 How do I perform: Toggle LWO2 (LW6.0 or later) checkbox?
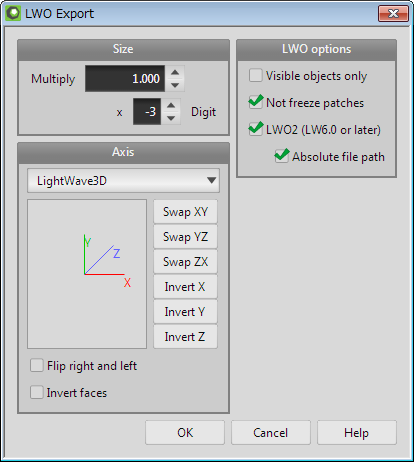[x=256, y=129]
